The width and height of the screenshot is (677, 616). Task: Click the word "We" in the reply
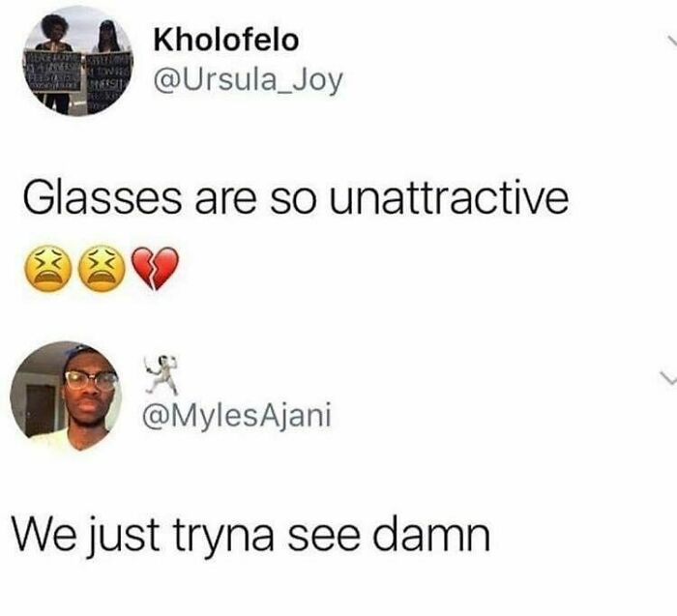point(45,536)
